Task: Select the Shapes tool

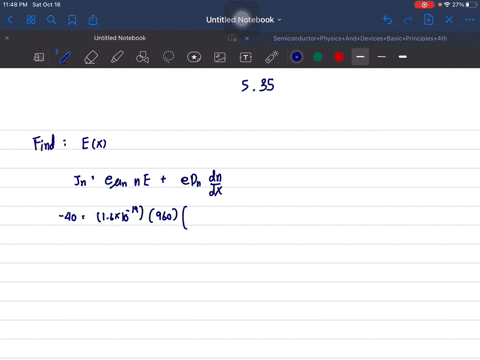Action: click(142, 57)
